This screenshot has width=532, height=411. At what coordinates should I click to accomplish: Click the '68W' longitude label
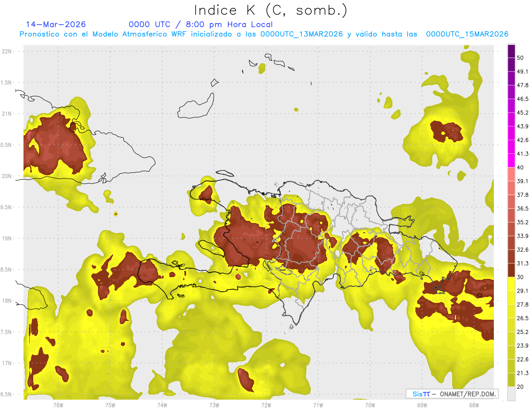point(474,405)
